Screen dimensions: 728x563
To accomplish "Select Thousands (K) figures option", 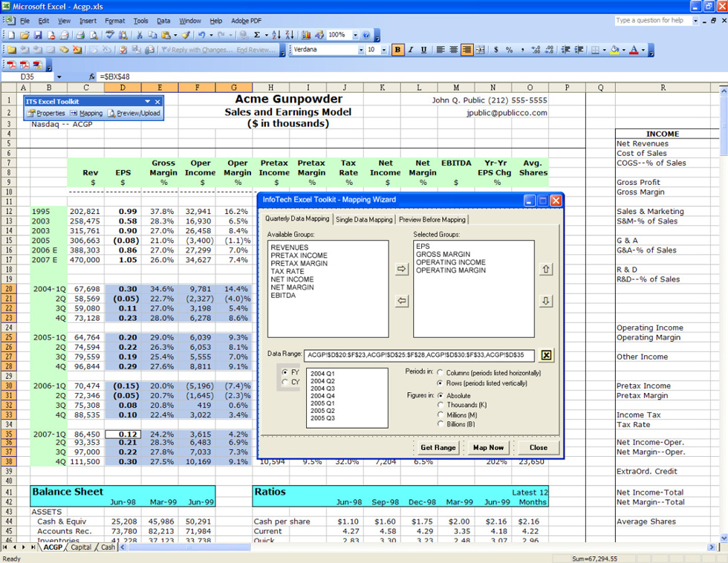I will 462,405.
